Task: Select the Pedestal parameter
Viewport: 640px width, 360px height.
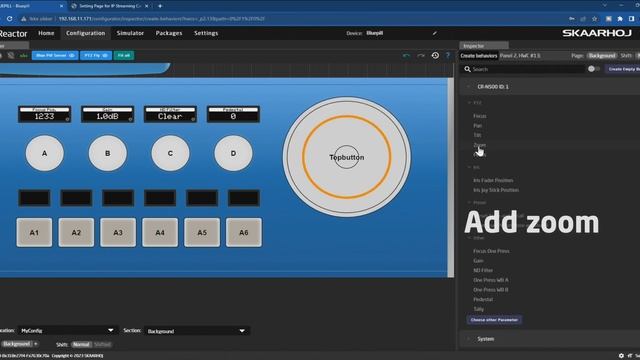Action: click(x=483, y=300)
